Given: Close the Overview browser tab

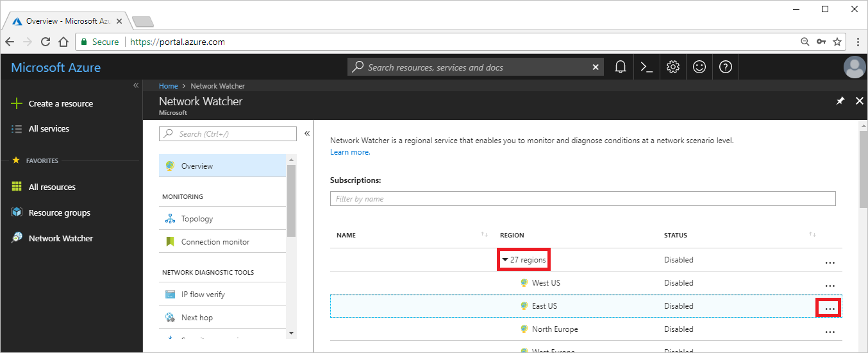Looking at the screenshot, I should (x=119, y=21).
